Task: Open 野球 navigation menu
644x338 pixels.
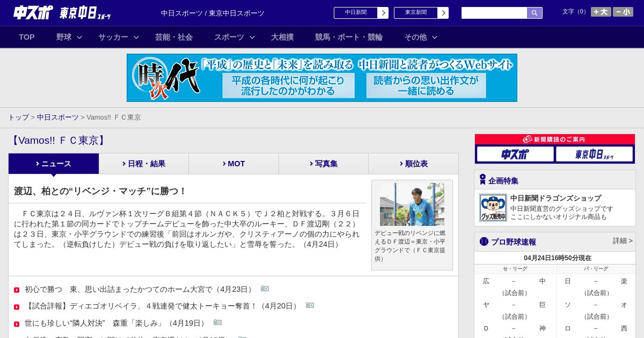Action: pyautogui.click(x=64, y=37)
